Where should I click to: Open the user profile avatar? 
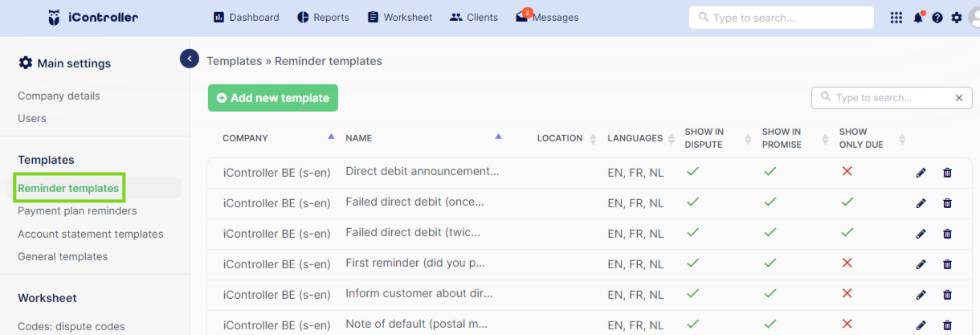point(975,18)
